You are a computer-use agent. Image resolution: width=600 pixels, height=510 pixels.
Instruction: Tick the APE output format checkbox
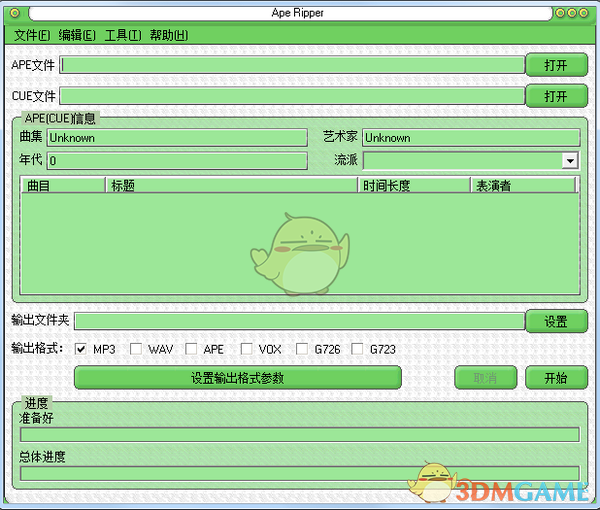[191, 349]
